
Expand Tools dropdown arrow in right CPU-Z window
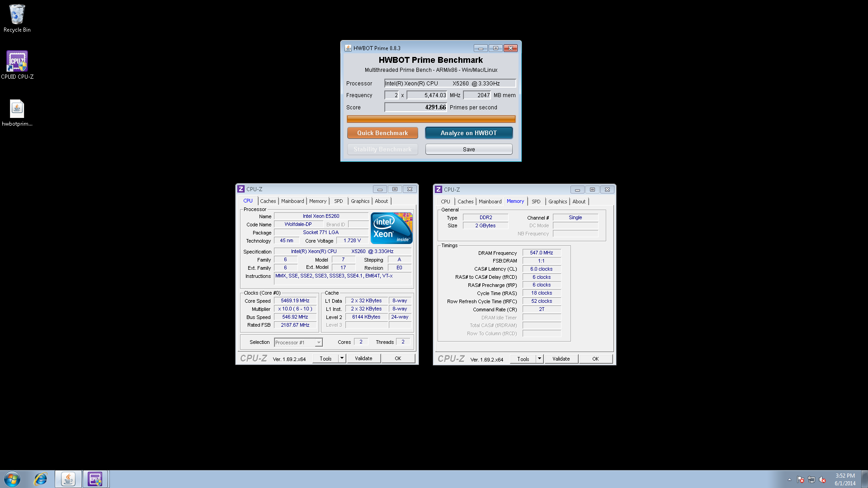click(540, 359)
